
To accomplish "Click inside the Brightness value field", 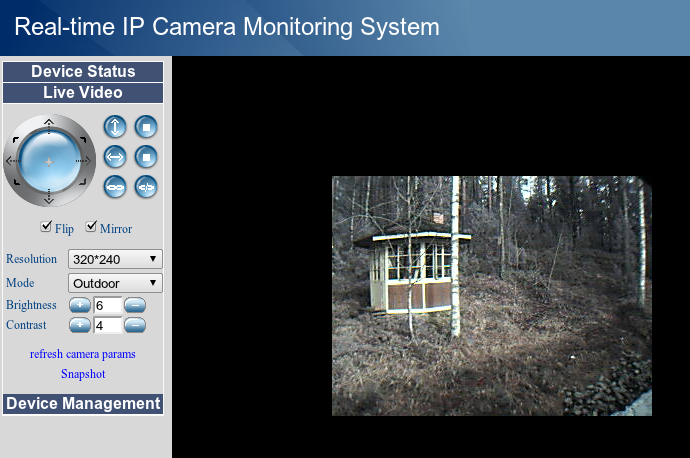I will [x=107, y=305].
